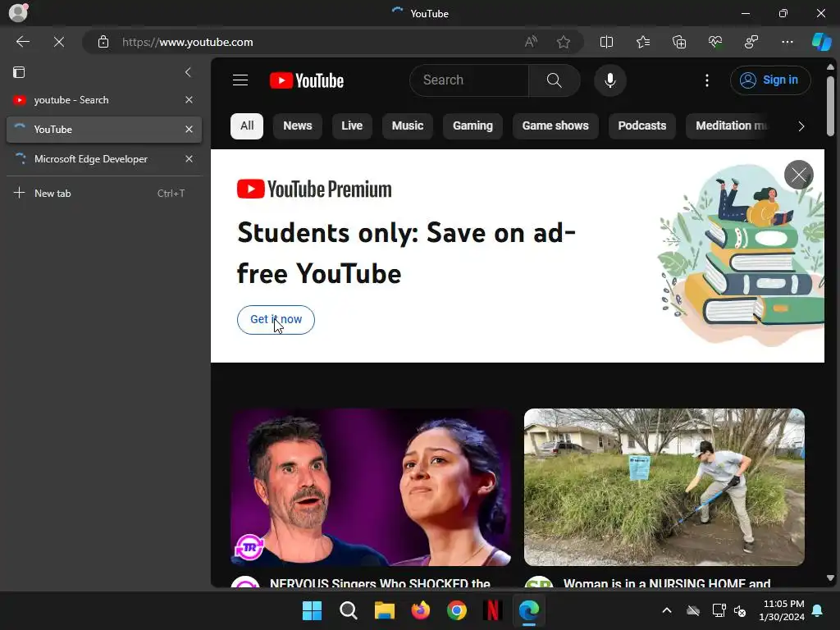Screen dimensions: 840x630
Task: Open Collections panel
Action: (679, 42)
